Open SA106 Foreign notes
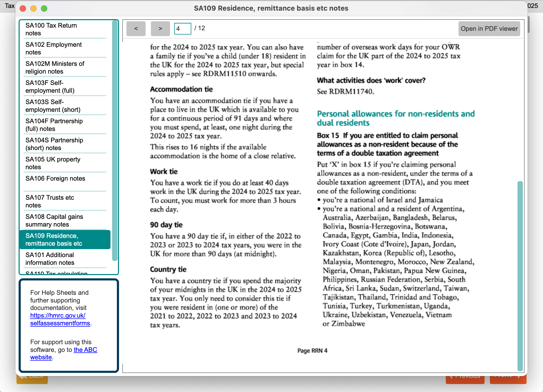Screen dimensions: 543x392 [65, 182]
